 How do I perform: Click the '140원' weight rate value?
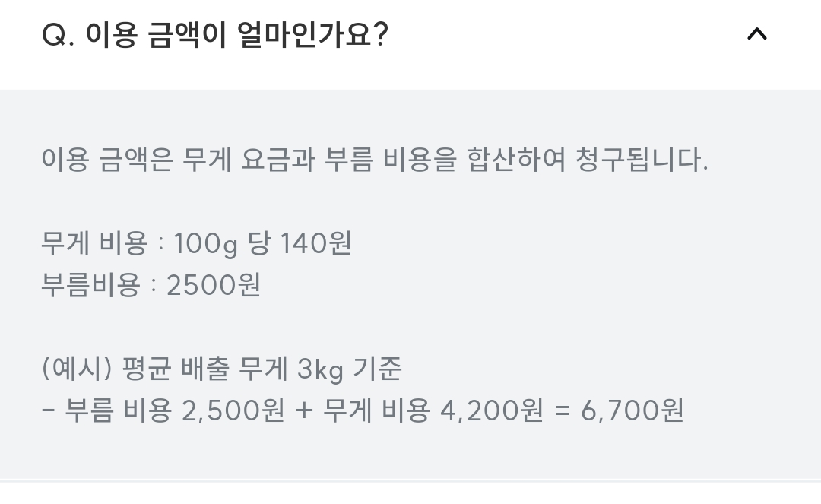pos(315,244)
